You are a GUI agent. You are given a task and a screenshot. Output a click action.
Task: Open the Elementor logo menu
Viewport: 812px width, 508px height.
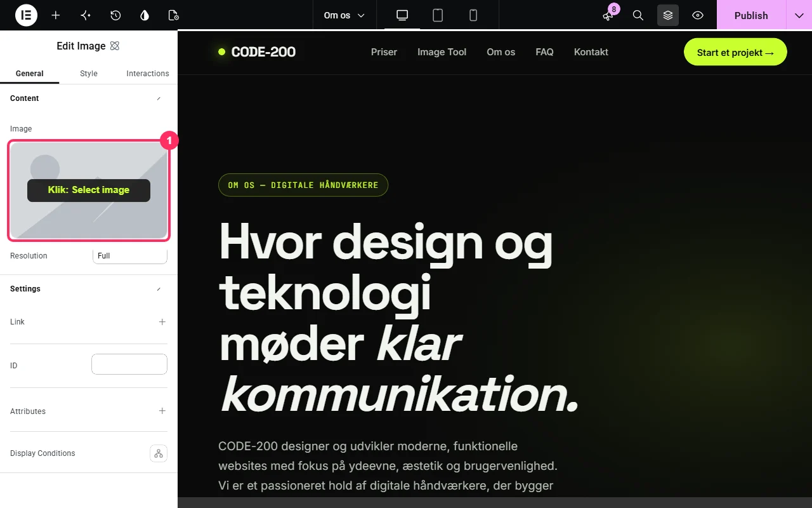pos(26,15)
